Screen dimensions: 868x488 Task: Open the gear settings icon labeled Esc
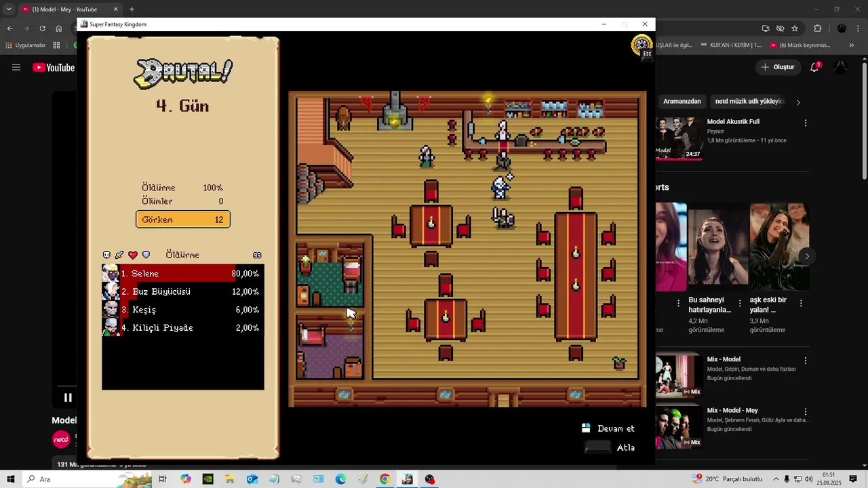pyautogui.click(x=641, y=46)
